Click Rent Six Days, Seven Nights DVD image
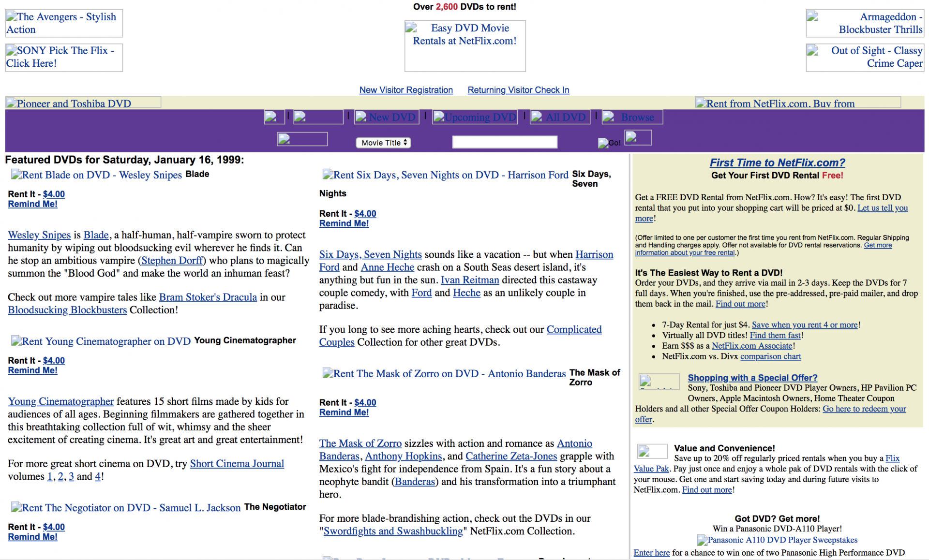Viewport: 929px width, 560px height. [446, 175]
